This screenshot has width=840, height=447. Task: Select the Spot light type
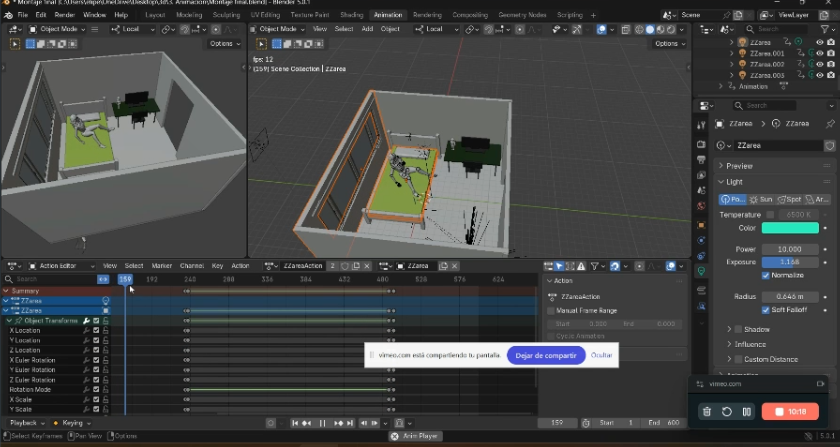tap(790, 199)
